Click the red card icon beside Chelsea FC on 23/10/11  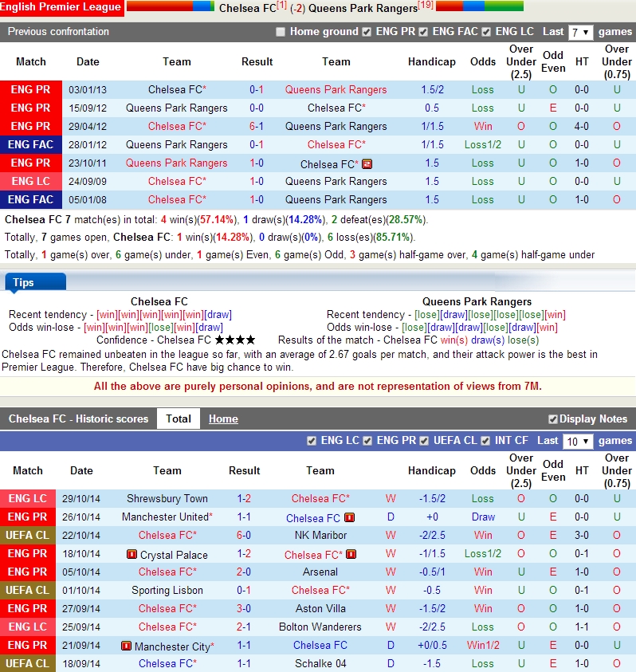tap(367, 163)
